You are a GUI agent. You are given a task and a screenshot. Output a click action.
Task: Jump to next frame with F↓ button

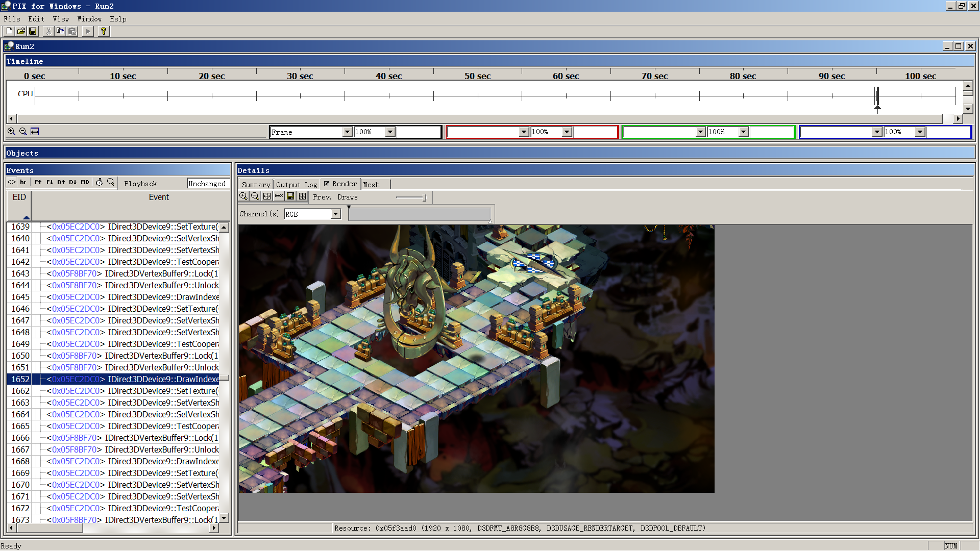click(x=50, y=182)
